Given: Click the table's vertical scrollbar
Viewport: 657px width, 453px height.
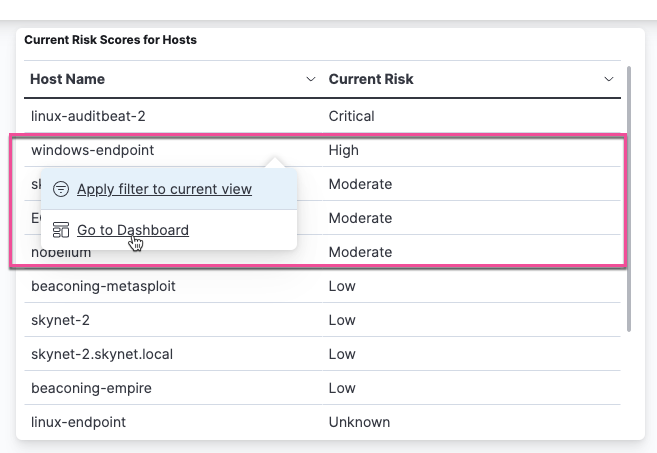Looking at the screenshot, I should (x=628, y=200).
